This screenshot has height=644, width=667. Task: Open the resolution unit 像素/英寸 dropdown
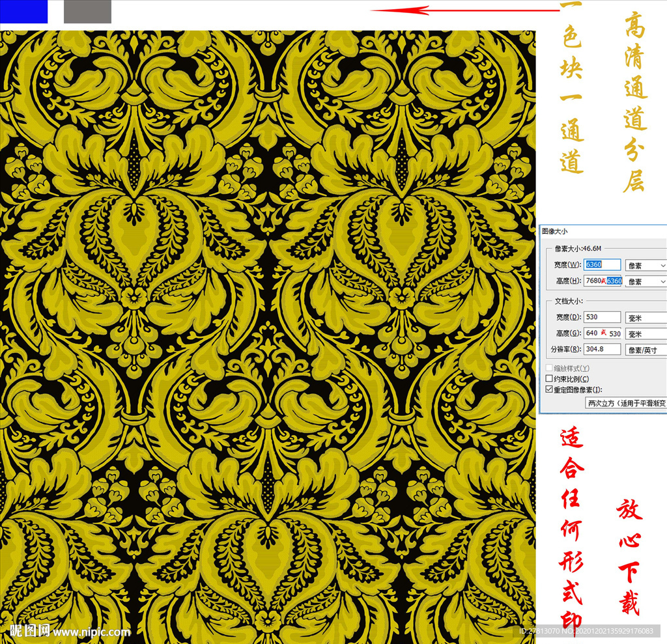[646, 350]
